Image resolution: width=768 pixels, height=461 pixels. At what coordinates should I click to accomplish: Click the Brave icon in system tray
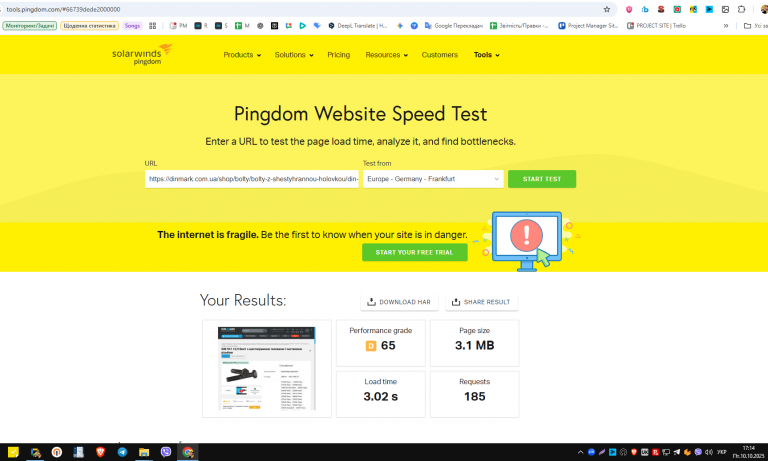click(x=634, y=452)
